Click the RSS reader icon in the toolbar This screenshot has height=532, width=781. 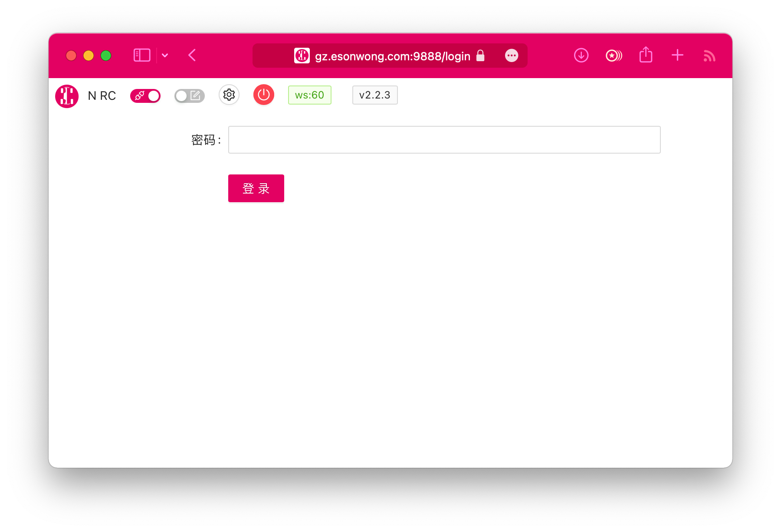(x=709, y=55)
